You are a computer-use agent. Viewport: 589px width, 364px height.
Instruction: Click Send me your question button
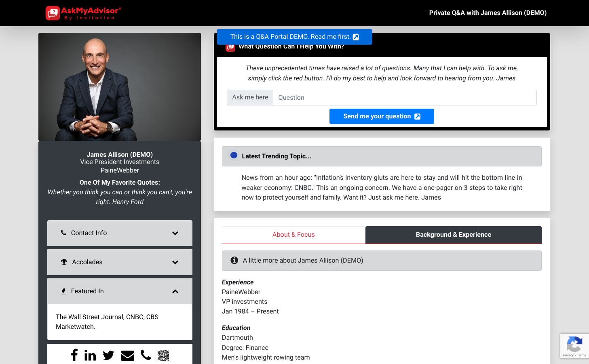click(x=382, y=116)
